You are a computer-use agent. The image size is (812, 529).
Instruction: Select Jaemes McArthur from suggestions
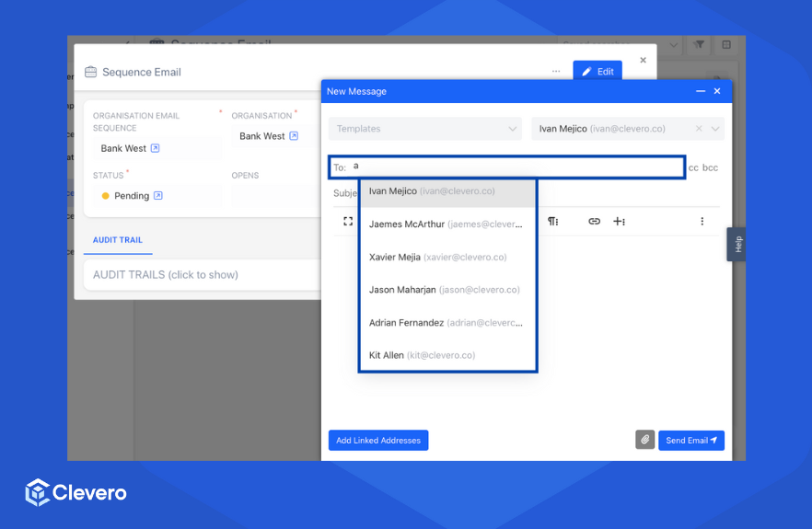pos(448,224)
